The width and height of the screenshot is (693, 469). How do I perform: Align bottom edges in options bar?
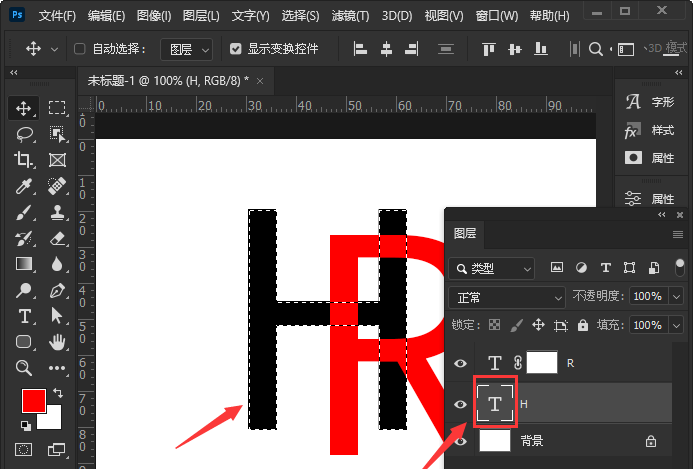point(541,49)
